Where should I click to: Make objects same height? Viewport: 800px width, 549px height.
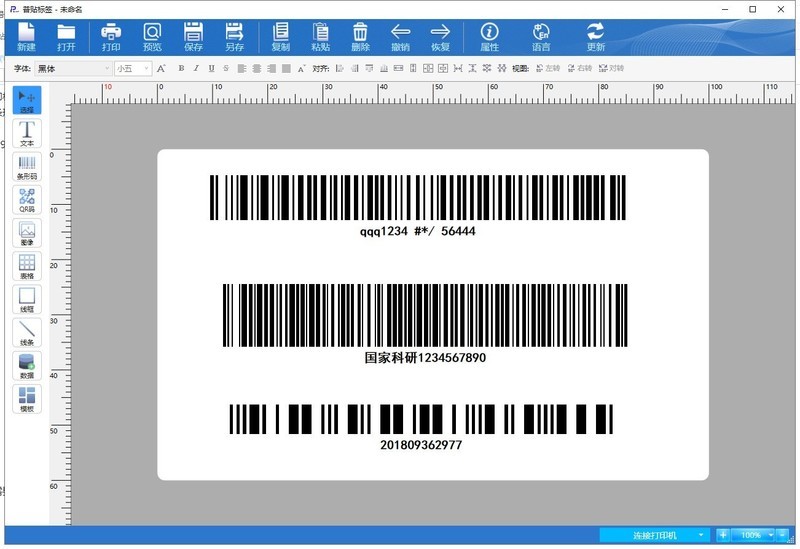point(413,68)
